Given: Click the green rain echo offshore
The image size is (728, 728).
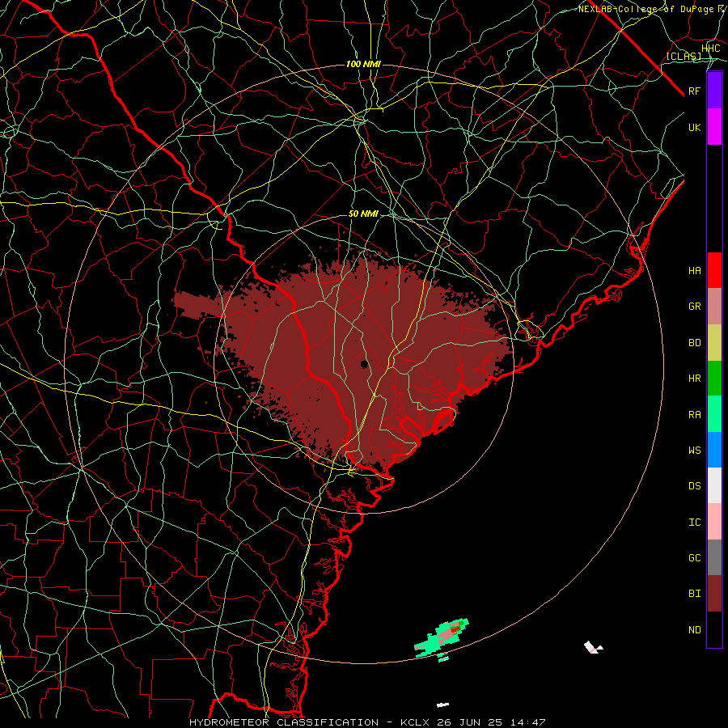Looking at the screenshot, I should click(x=441, y=638).
